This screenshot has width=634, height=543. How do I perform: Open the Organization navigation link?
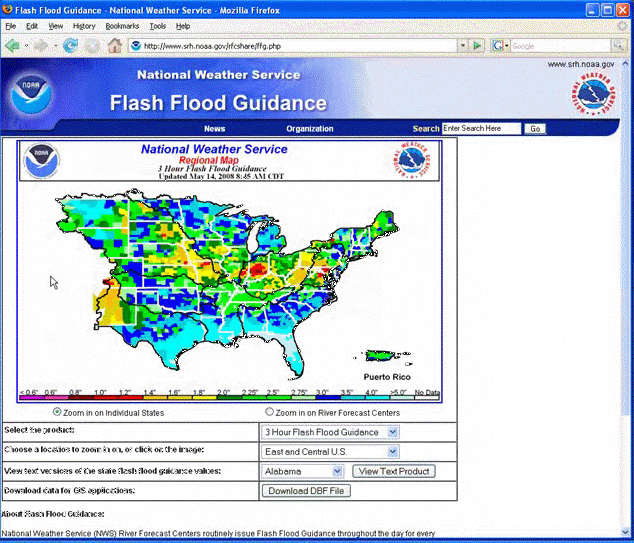click(310, 129)
